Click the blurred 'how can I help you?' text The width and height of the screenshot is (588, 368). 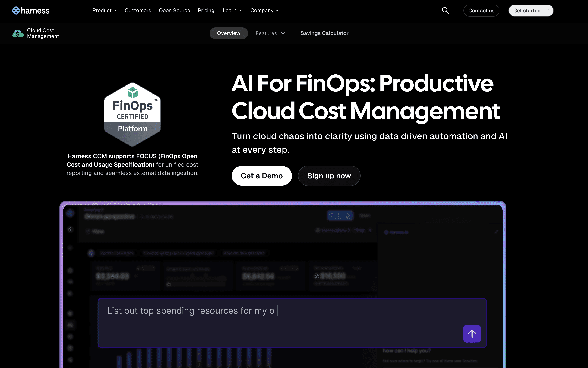tap(406, 351)
